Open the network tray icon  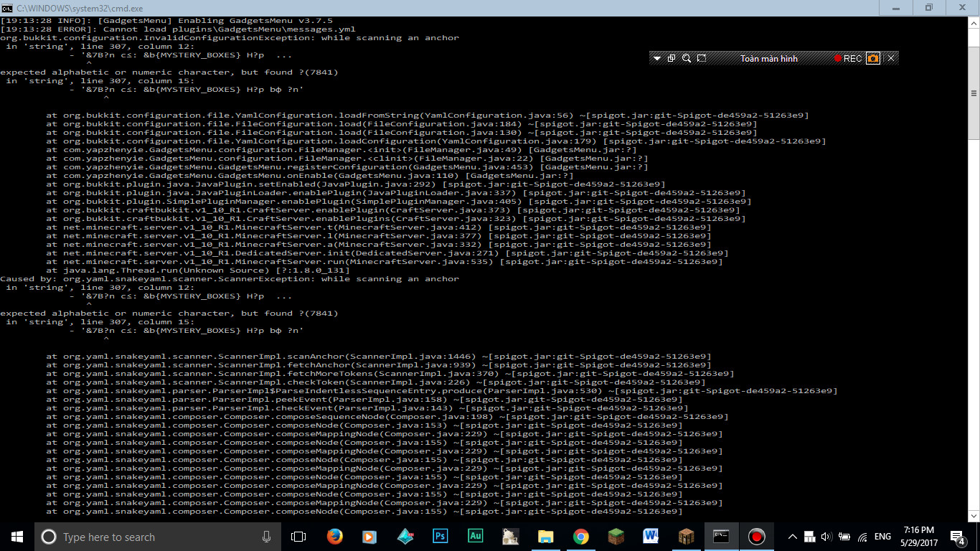(809, 537)
